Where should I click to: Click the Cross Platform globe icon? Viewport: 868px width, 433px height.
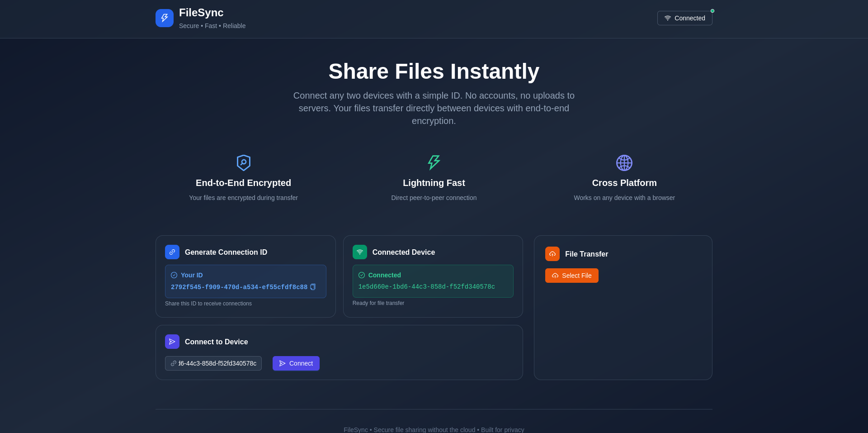tap(624, 163)
